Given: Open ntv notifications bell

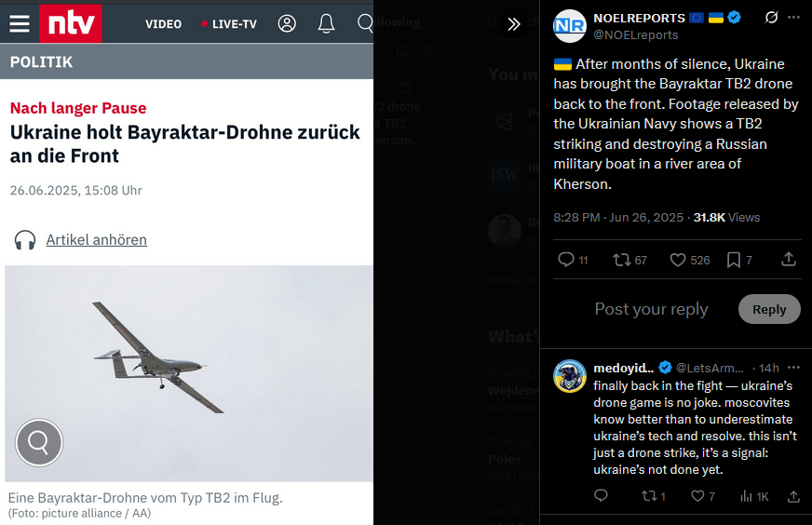Looking at the screenshot, I should (326, 23).
